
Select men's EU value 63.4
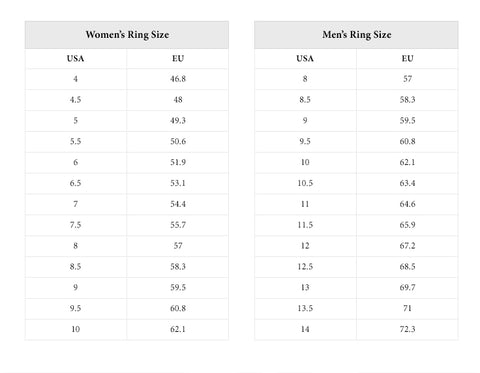pos(407,183)
